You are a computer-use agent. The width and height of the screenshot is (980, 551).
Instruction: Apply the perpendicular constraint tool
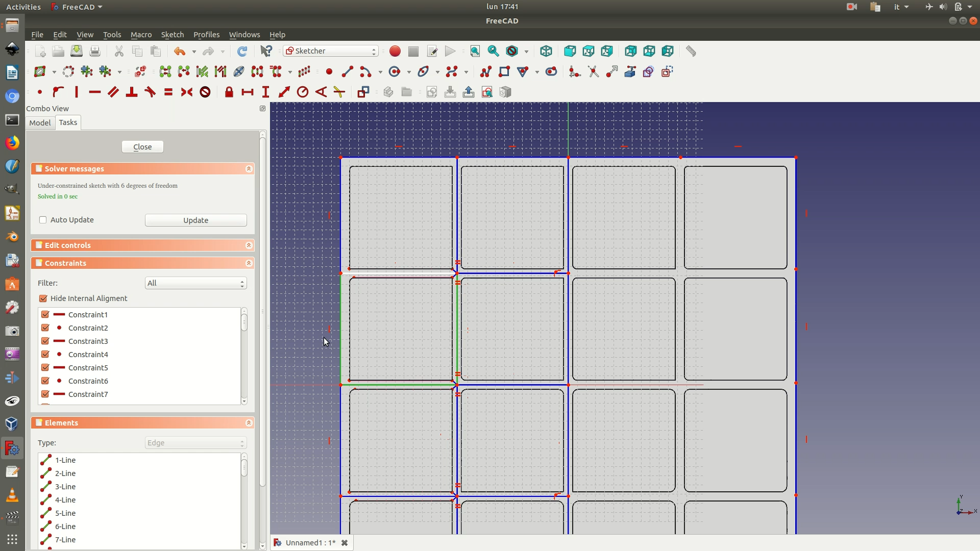[132, 92]
